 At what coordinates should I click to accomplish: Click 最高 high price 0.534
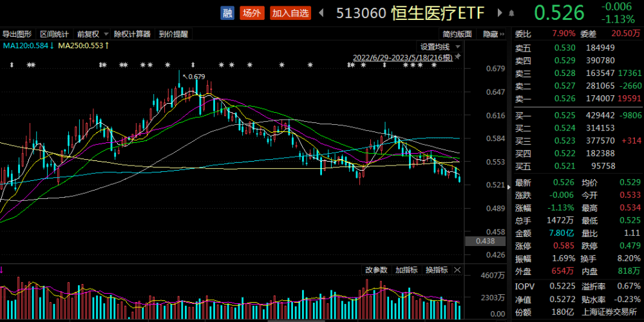(630, 208)
